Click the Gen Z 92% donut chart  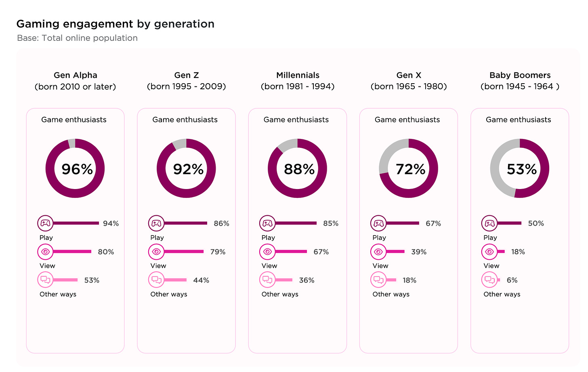186,168
